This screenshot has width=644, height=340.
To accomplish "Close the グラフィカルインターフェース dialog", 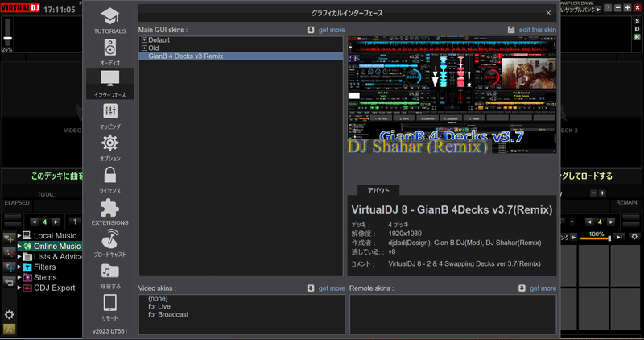I will coord(548,13).
